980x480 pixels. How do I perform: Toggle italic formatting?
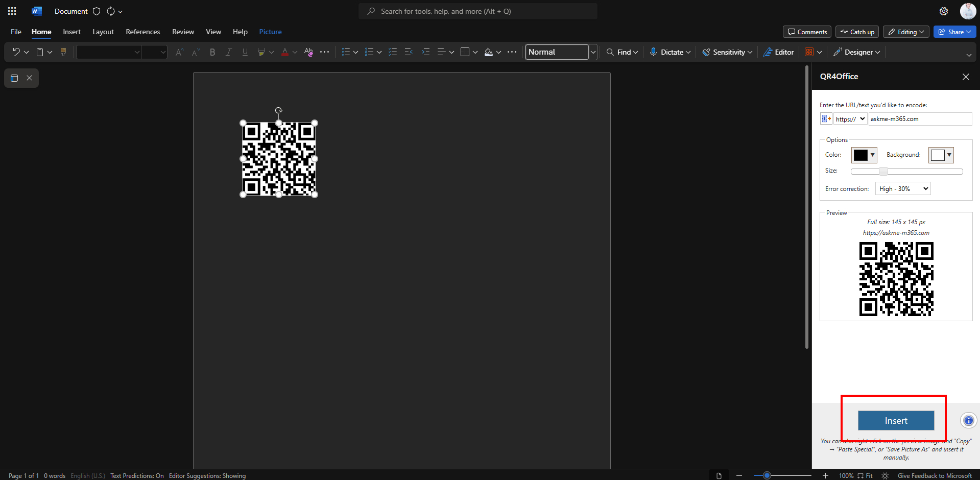pos(229,52)
